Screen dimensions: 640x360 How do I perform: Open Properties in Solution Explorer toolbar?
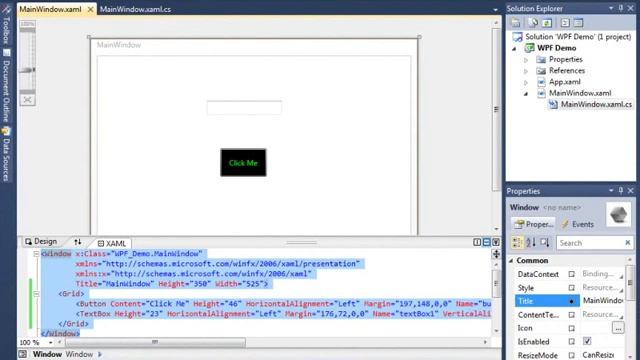tap(516, 23)
